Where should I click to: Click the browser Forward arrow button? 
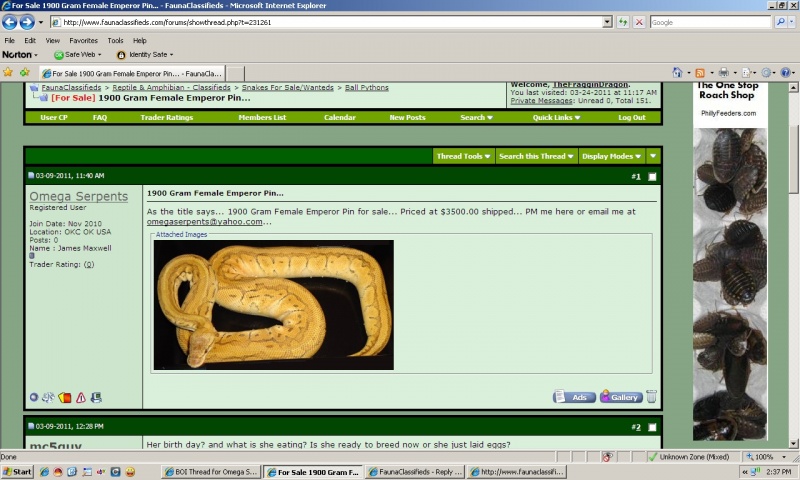27,22
